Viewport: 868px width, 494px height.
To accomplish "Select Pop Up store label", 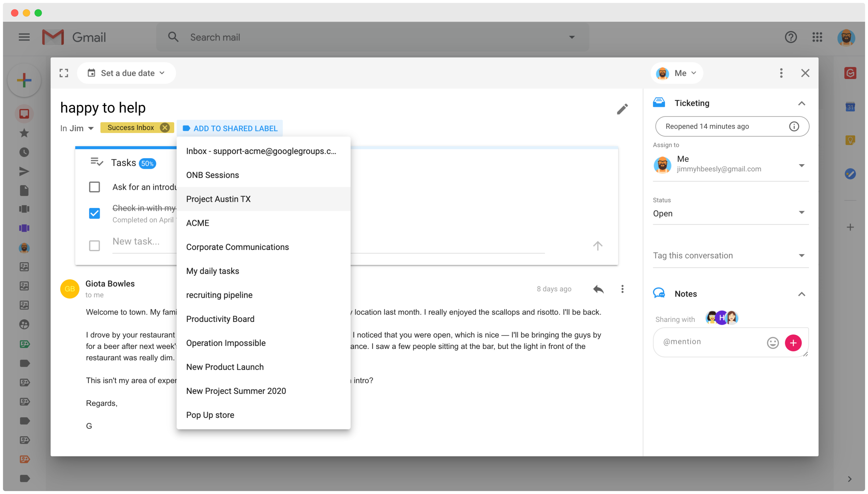I will (263, 415).
